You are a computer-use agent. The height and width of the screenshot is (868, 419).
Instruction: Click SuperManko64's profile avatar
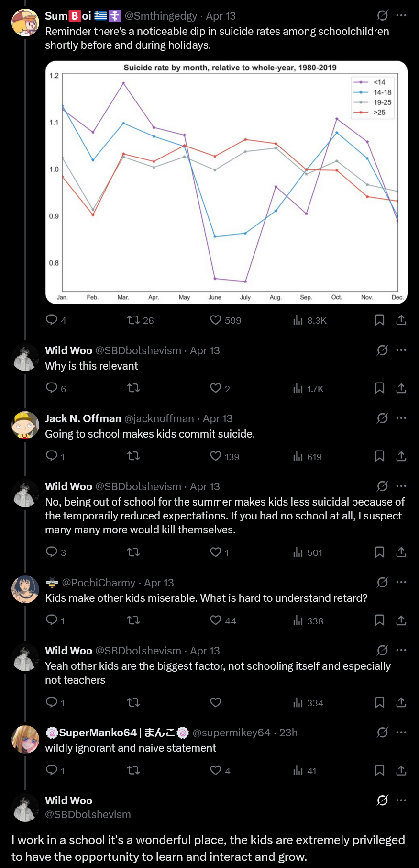tap(25, 739)
